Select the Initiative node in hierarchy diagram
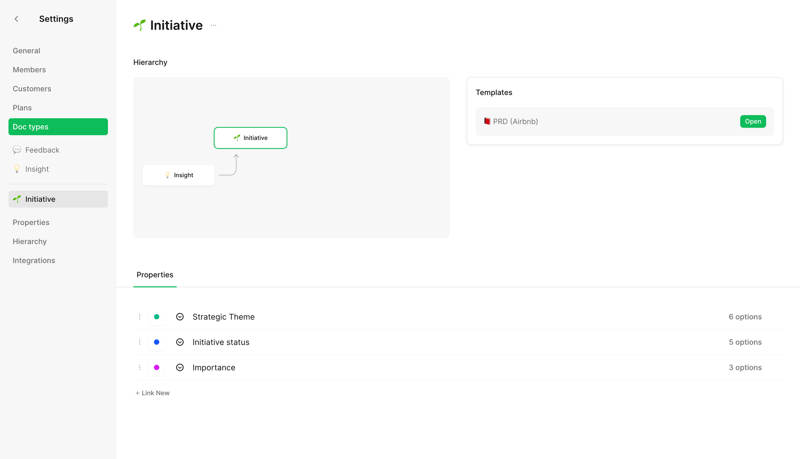This screenshot has width=800, height=459. click(x=251, y=138)
